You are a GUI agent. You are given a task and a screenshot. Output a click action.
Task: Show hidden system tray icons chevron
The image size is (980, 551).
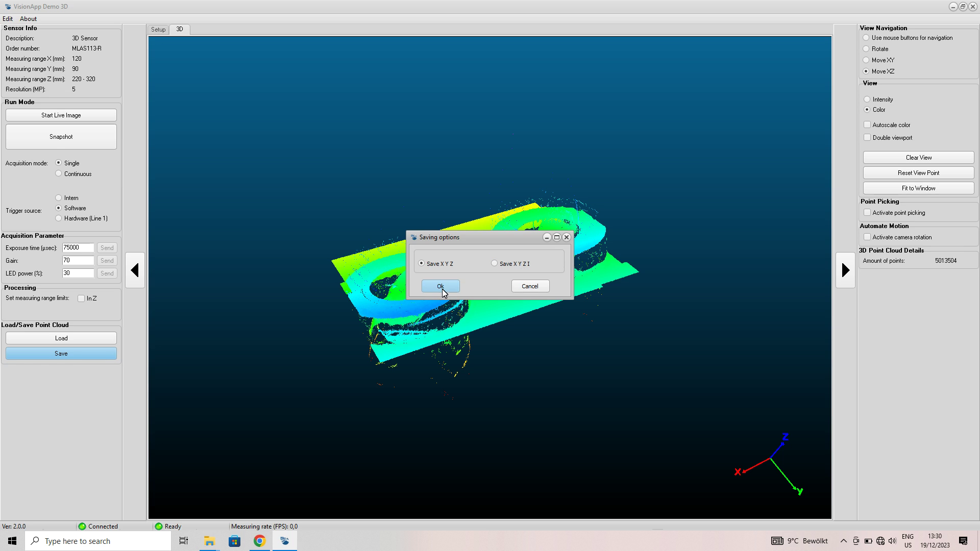843,541
